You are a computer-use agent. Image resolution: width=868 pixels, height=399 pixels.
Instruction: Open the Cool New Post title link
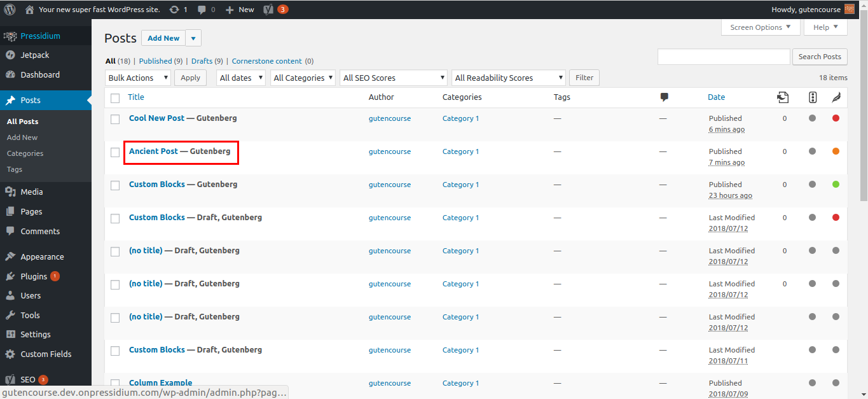pyautogui.click(x=156, y=118)
